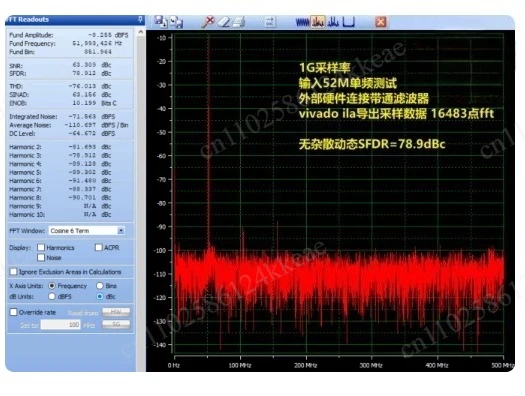Screen dimensions: 525x396
Task: Click the SG button
Action: click(x=116, y=324)
